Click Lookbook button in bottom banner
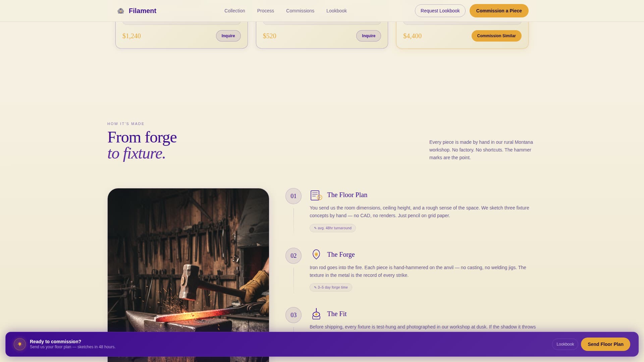This screenshot has height=362, width=644. tap(565, 344)
